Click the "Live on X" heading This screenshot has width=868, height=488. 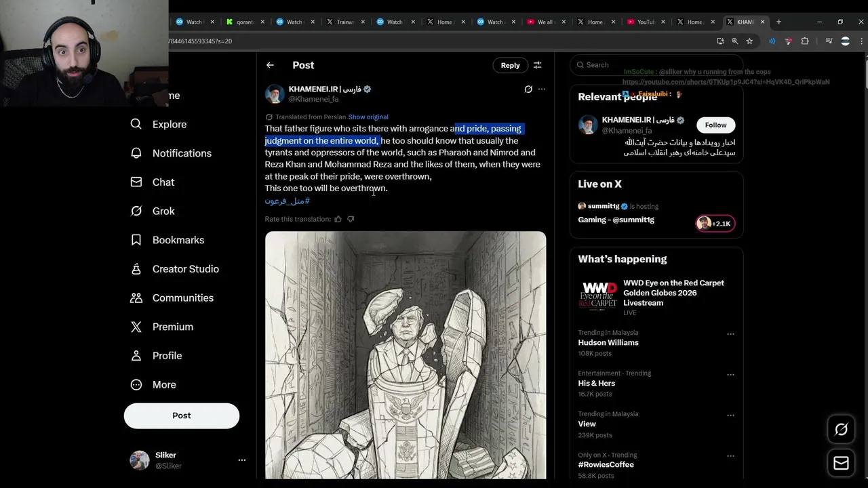599,184
